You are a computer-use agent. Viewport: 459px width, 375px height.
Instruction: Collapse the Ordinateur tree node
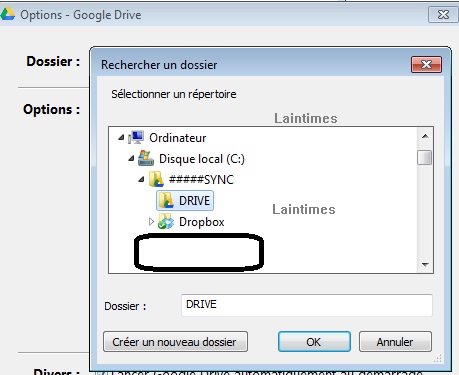pos(121,137)
